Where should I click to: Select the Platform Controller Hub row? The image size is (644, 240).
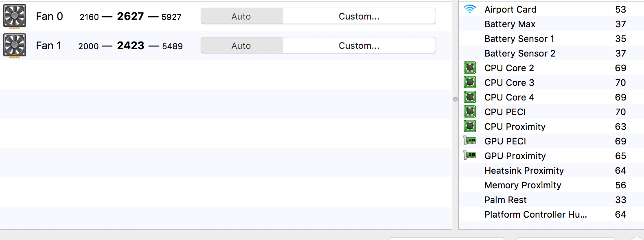551,214
